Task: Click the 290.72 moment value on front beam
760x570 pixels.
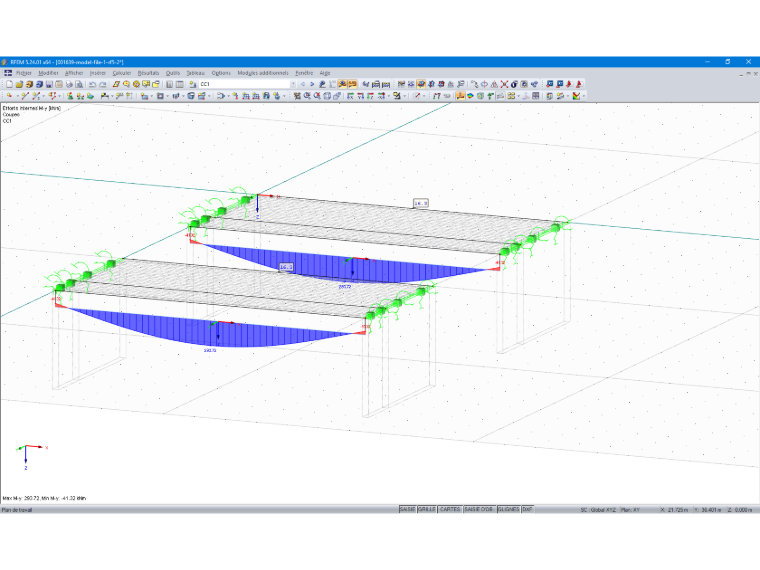Action: (x=210, y=350)
